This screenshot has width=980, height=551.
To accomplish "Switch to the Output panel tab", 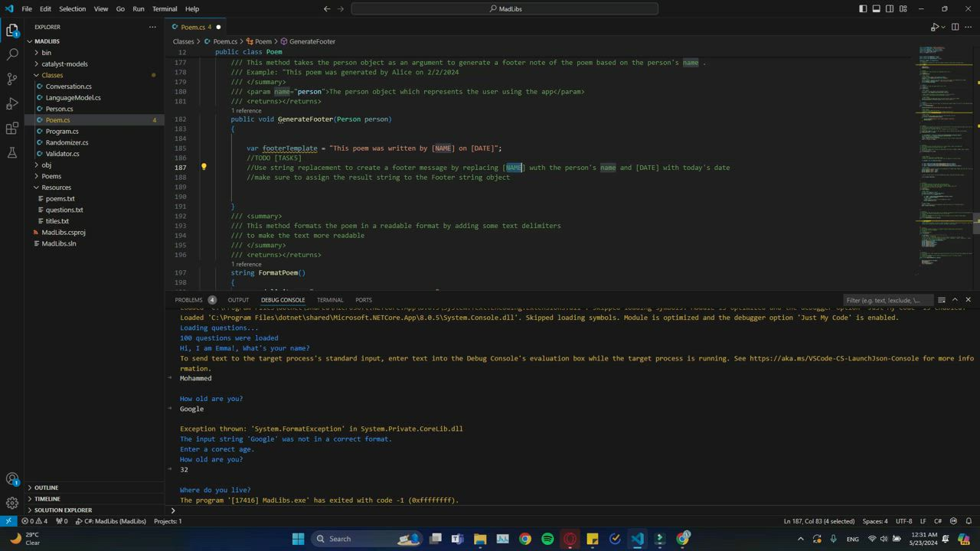I will (238, 300).
